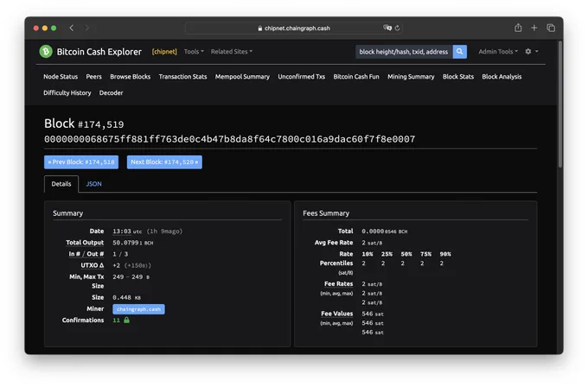588x387 pixels.
Task: Click the 10% percentile column header
Action: [x=367, y=254]
